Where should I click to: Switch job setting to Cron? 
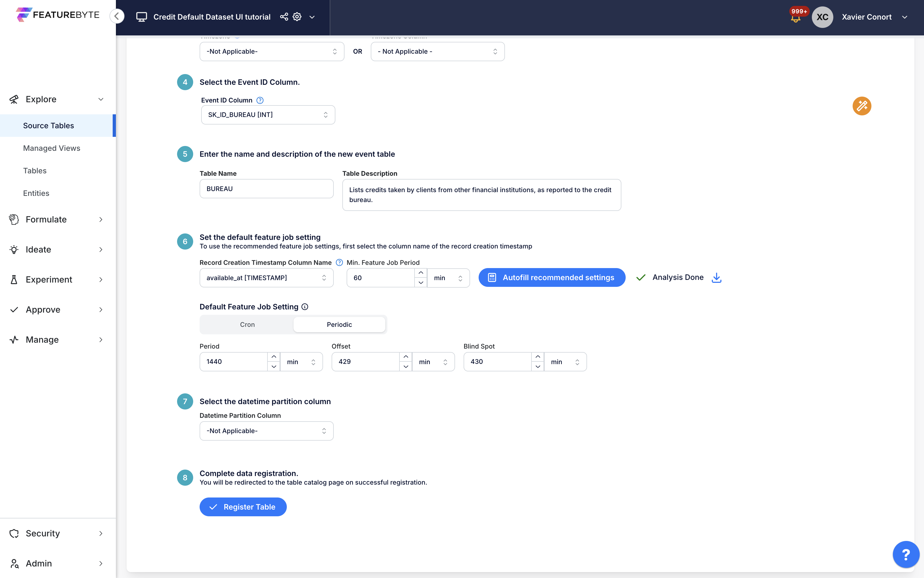point(247,324)
